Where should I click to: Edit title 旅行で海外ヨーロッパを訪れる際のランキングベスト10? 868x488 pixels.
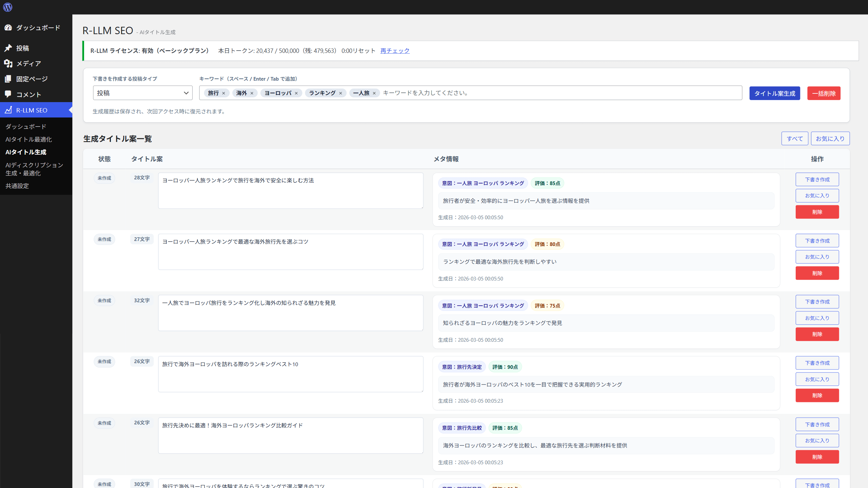pos(291,374)
